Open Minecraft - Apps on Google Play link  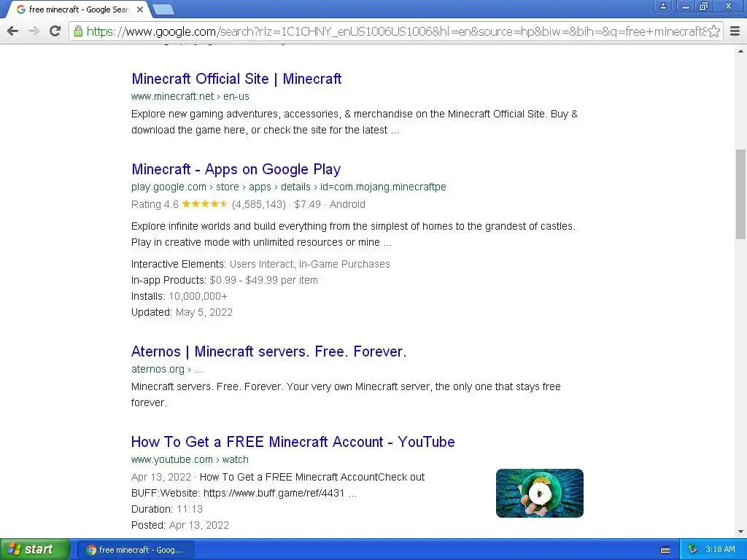click(x=236, y=169)
